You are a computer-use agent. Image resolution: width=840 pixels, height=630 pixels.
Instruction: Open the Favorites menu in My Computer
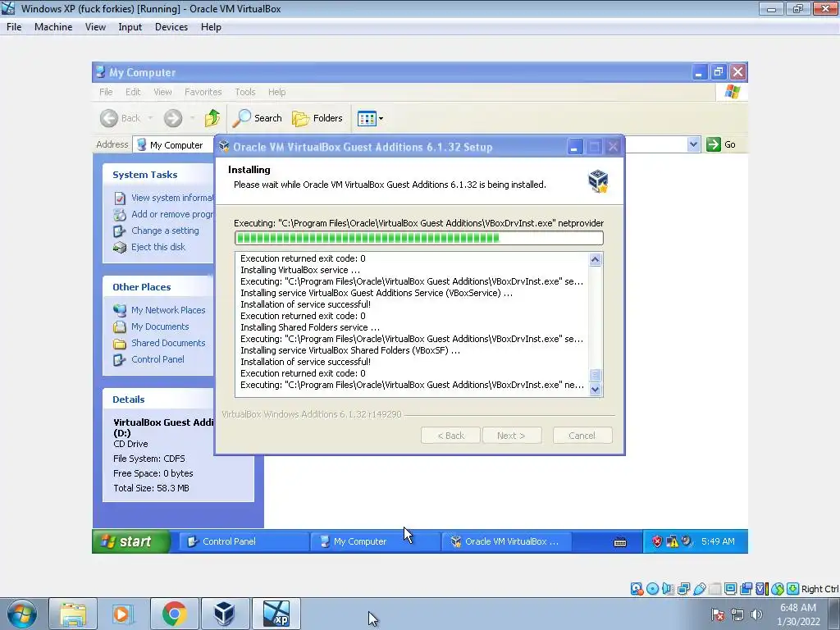coord(203,92)
